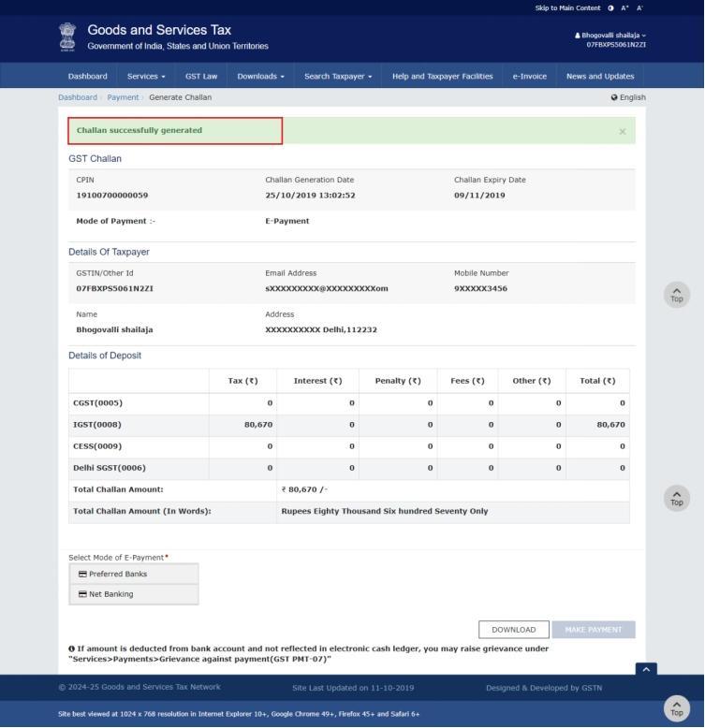The height and width of the screenshot is (728, 705).
Task: Select Net Banking payment mode
Action: (x=134, y=594)
